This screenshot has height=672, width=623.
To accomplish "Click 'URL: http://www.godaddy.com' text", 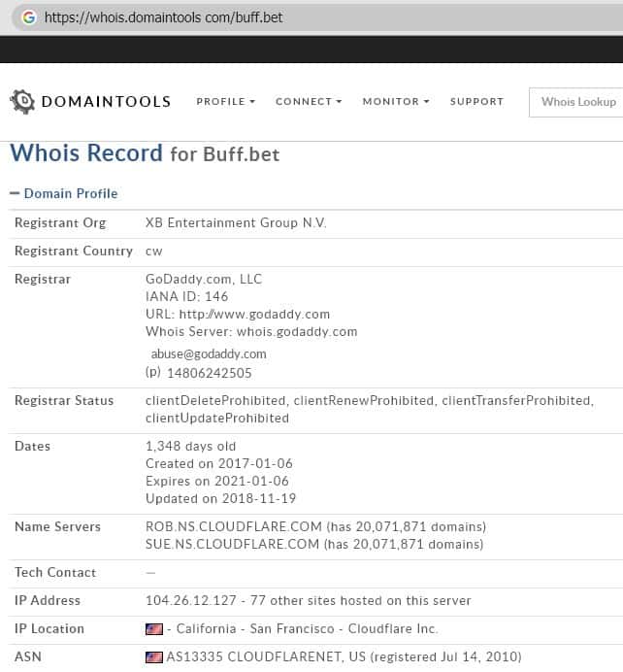I will (x=238, y=314).
